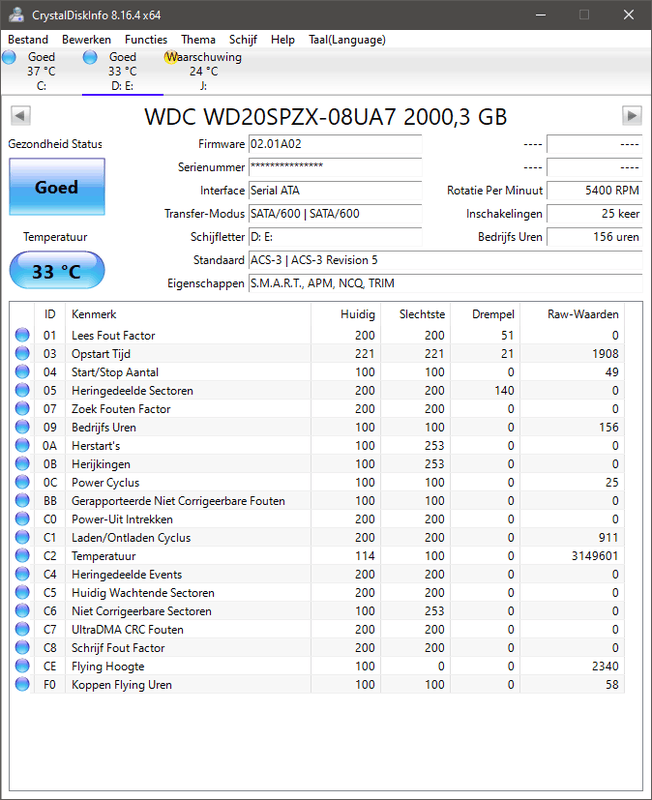Viewport: 652px width, 800px height.
Task: Select the Temperatuur raw value 3149601
Action: click(x=594, y=556)
